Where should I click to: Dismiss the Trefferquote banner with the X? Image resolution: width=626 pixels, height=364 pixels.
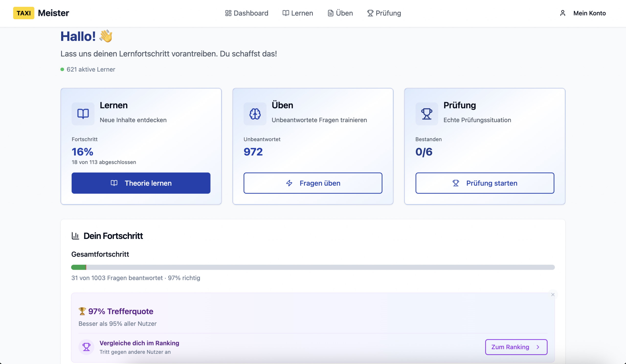click(553, 295)
